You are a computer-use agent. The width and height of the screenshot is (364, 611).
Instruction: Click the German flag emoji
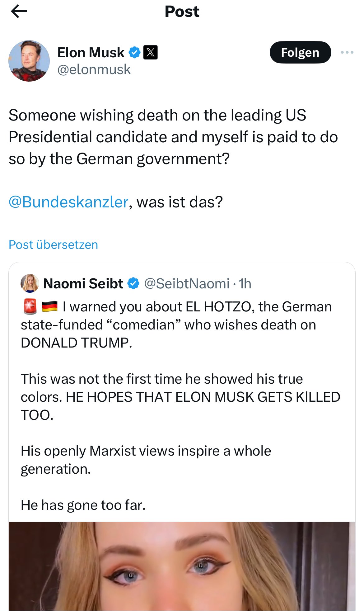click(x=50, y=306)
